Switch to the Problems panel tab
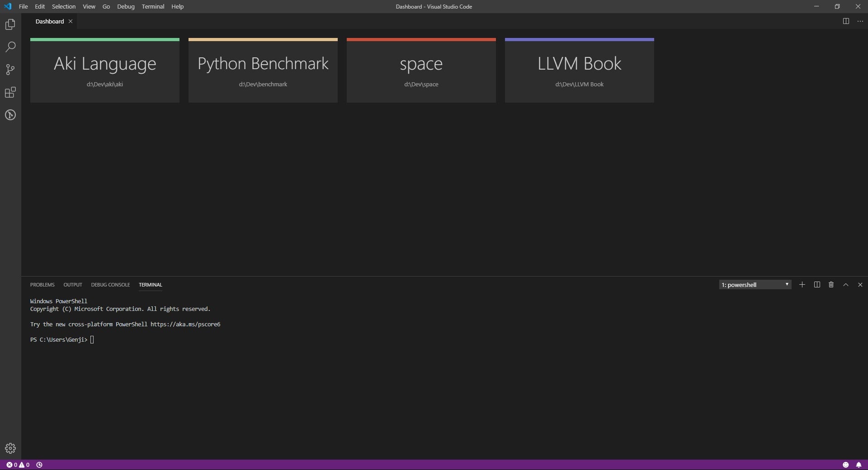Image resolution: width=868 pixels, height=470 pixels. (x=42, y=285)
